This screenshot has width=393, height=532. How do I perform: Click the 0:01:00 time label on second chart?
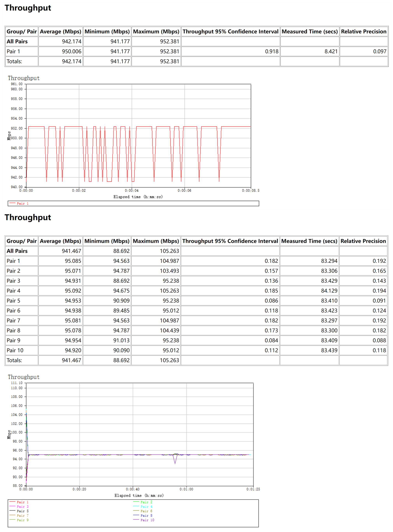pyautogui.click(x=186, y=489)
